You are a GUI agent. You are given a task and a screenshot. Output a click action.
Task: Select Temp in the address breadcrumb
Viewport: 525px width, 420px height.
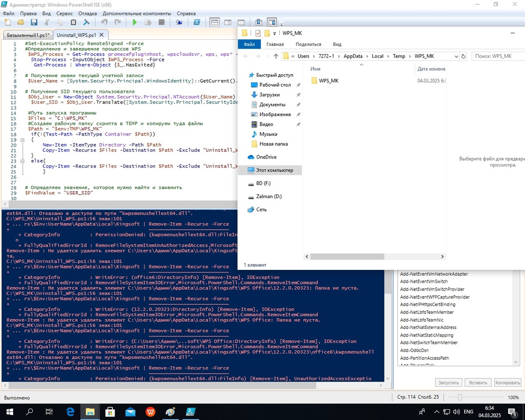pyautogui.click(x=399, y=56)
